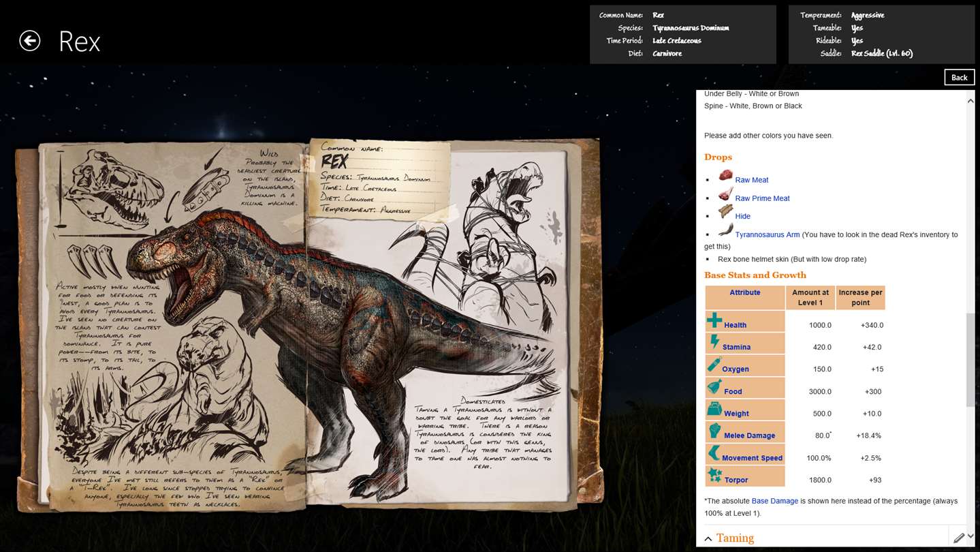Image resolution: width=980 pixels, height=552 pixels.
Task: Open the Health attribute link
Action: pos(736,325)
